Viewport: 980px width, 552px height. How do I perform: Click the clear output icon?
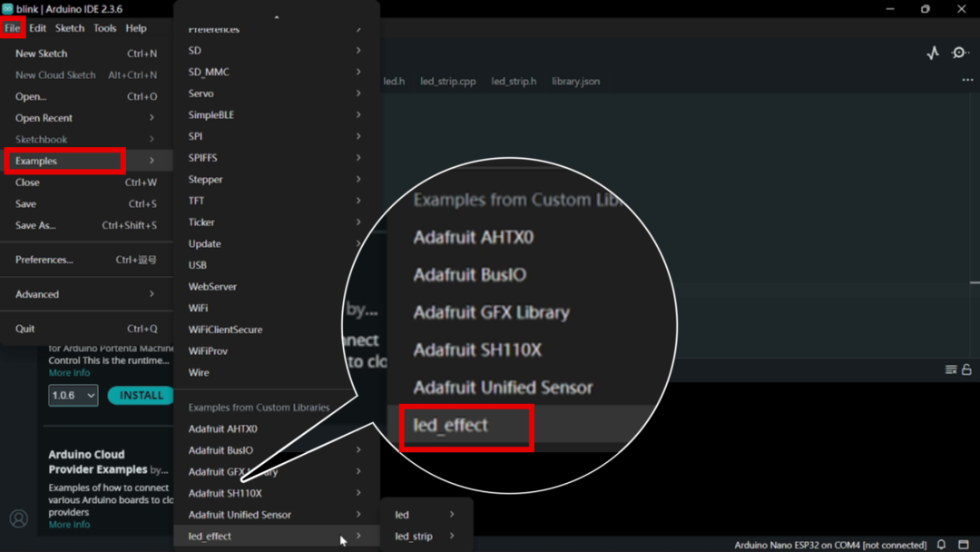pyautogui.click(x=950, y=370)
